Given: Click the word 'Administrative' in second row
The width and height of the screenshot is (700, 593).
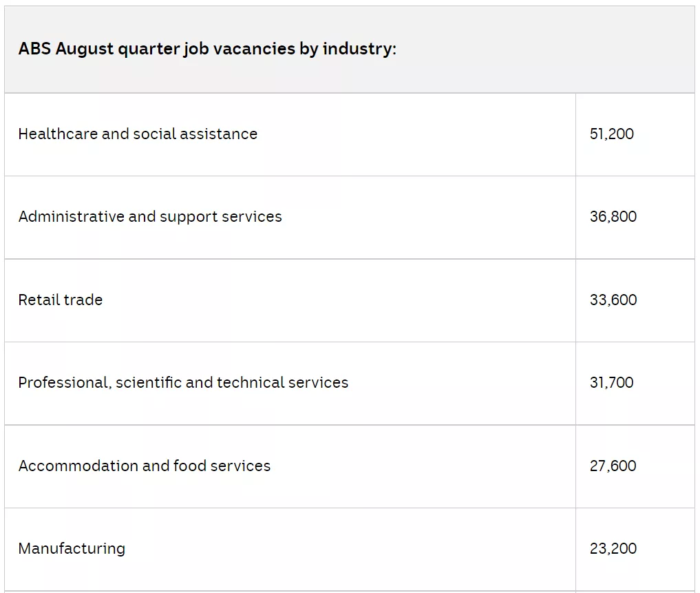Looking at the screenshot, I should (x=71, y=217).
